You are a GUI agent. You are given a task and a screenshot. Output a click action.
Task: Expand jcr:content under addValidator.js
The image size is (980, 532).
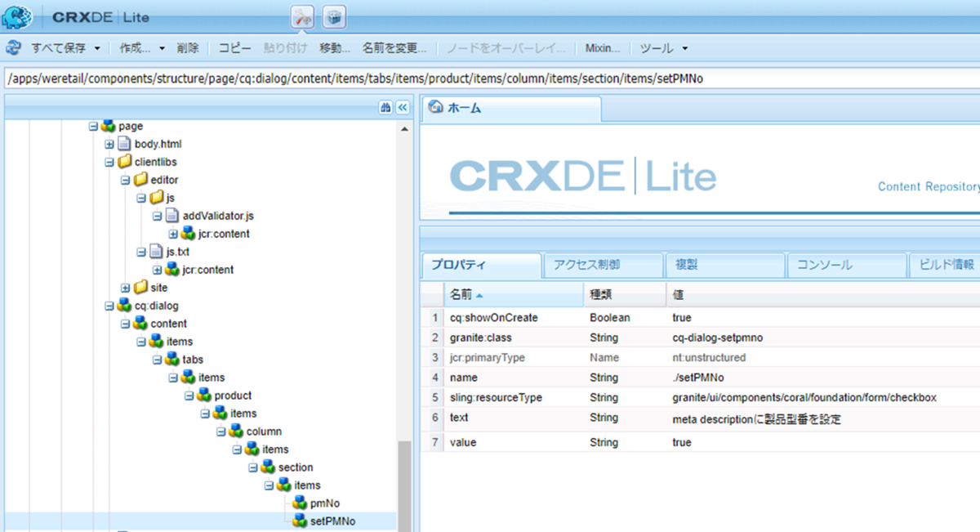tap(173, 234)
